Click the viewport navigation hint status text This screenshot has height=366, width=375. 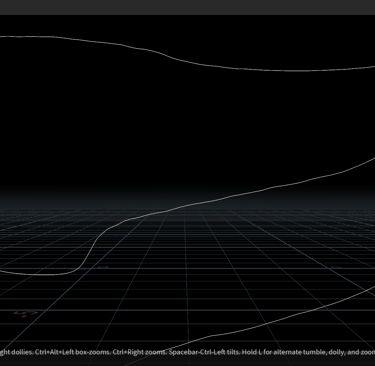[x=187, y=352]
